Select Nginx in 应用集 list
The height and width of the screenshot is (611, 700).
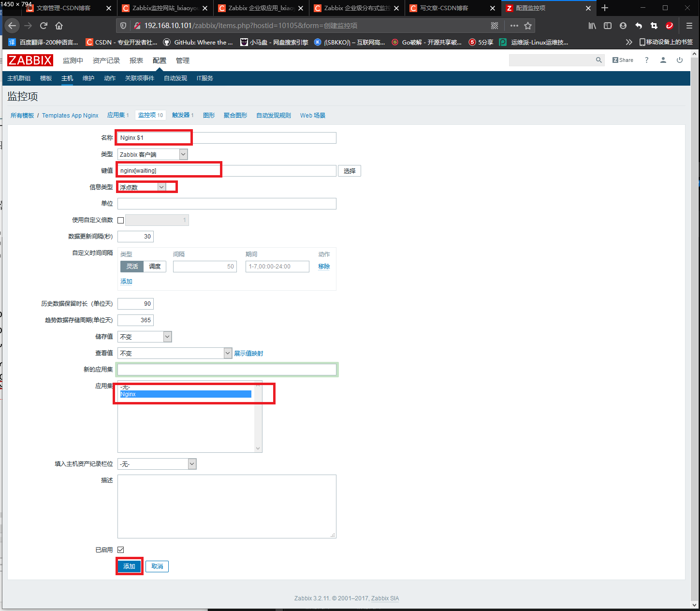(x=186, y=394)
